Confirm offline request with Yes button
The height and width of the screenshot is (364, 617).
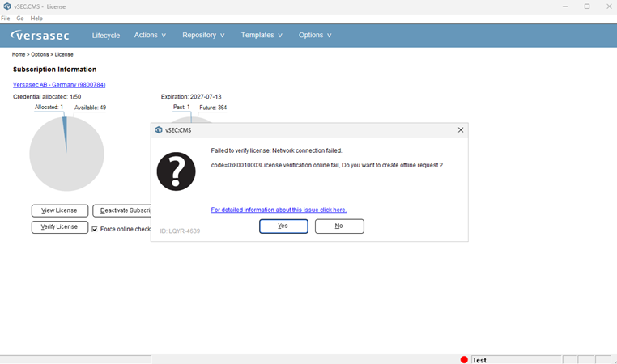283,226
